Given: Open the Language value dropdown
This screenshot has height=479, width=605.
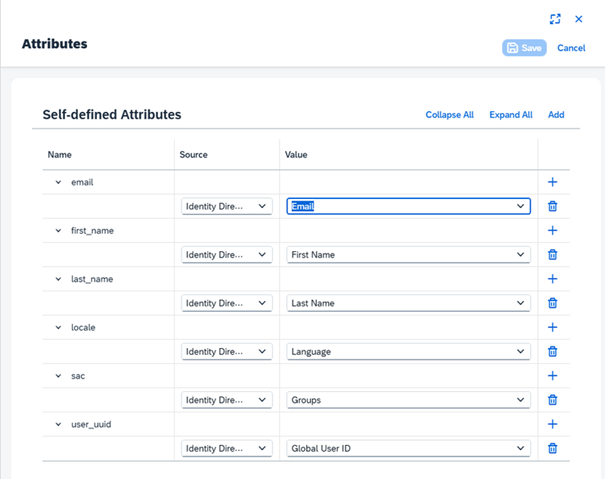Looking at the screenshot, I should [408, 352].
